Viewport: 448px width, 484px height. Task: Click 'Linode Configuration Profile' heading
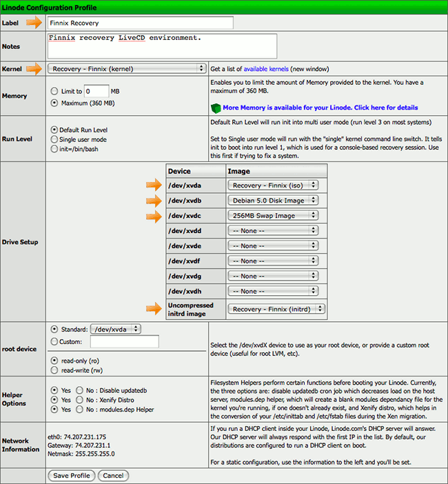[x=50, y=8]
